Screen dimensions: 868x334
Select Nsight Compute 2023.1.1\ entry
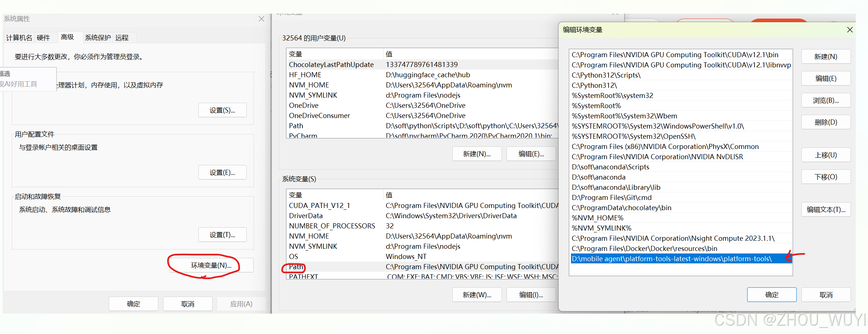tap(681, 238)
